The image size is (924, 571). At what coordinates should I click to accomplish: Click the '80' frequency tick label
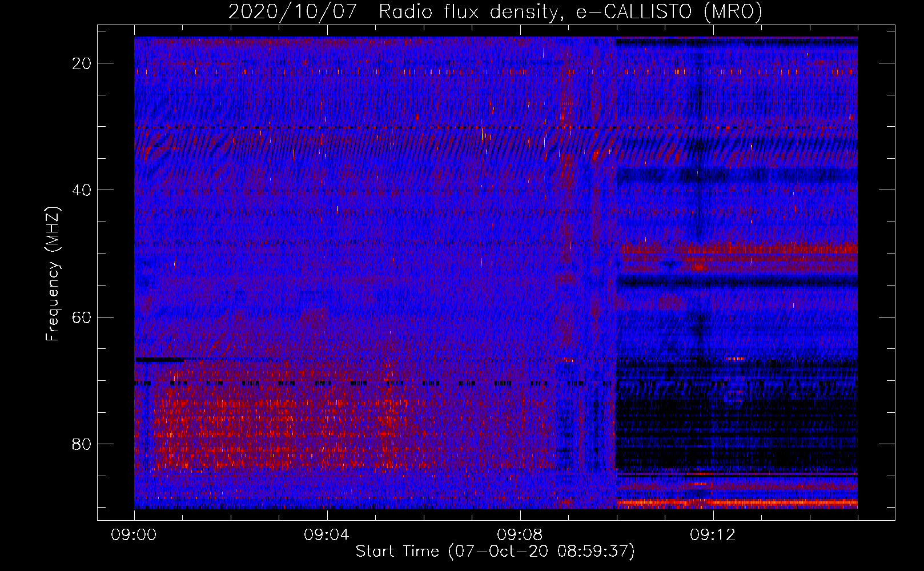[82, 444]
